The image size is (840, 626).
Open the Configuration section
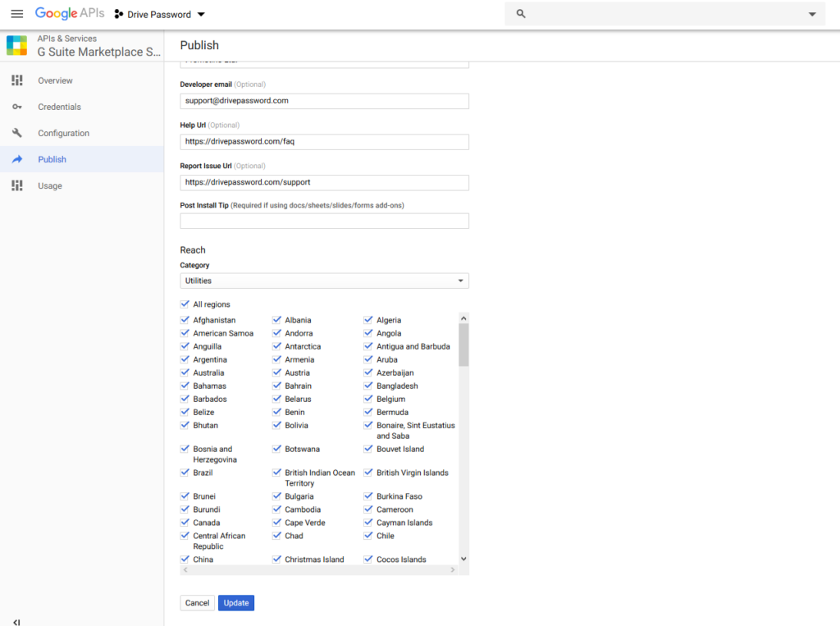(64, 133)
